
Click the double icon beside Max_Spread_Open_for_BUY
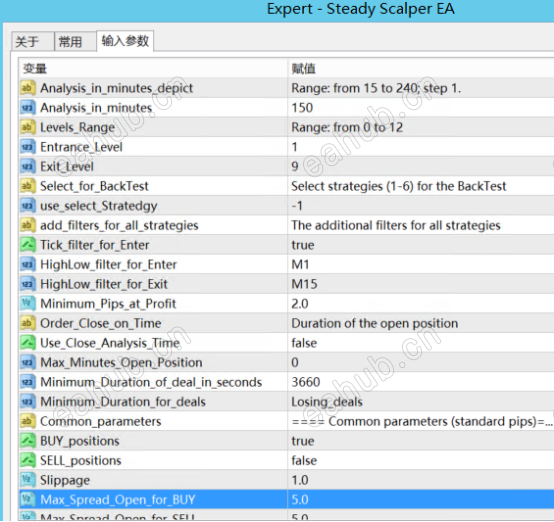[28, 499]
